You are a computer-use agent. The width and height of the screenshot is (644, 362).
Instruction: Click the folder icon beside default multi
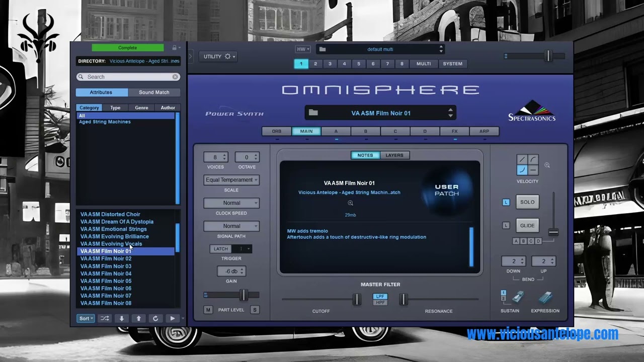(x=323, y=49)
